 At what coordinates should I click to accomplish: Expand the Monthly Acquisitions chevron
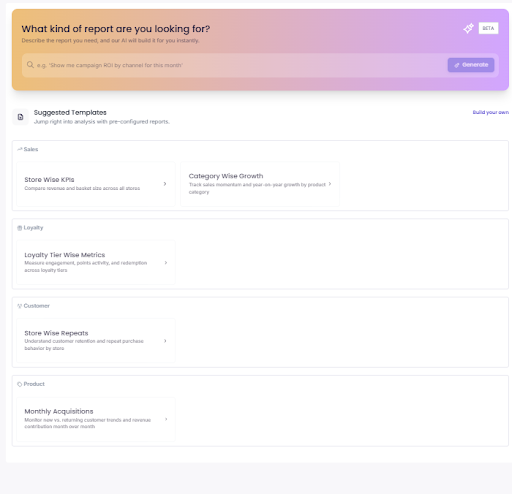click(x=166, y=419)
